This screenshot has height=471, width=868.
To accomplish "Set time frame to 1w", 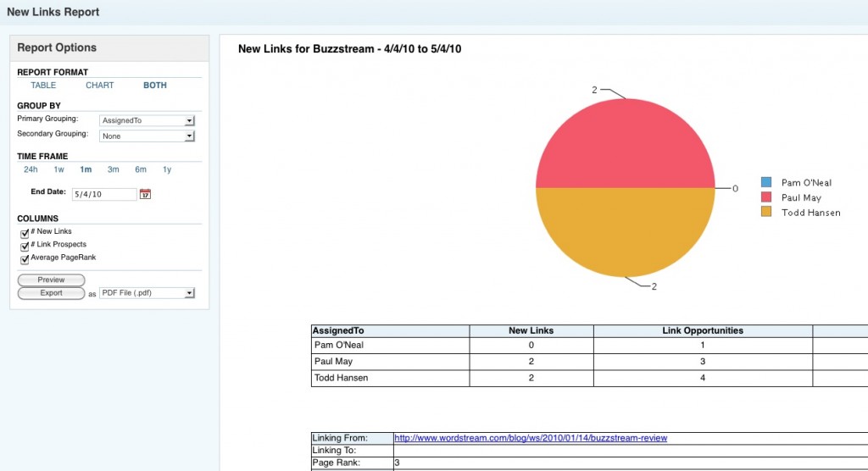I will 58,169.
